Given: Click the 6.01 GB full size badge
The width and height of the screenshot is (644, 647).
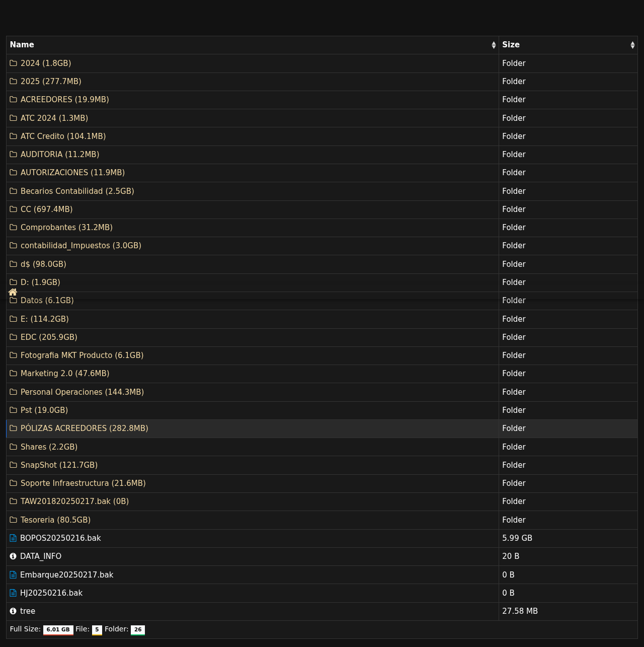Looking at the screenshot, I should [58, 629].
